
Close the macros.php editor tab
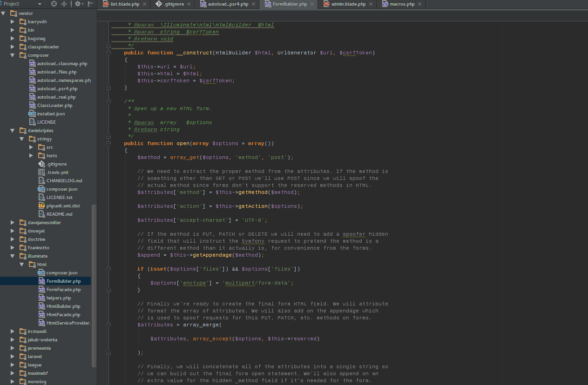point(419,4)
